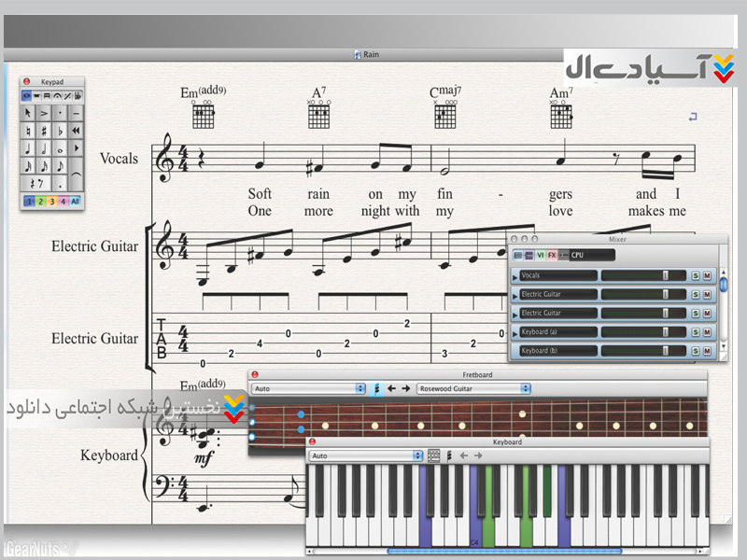
Task: Mute the Keyboard (a) mixer channel
Action: 707,331
